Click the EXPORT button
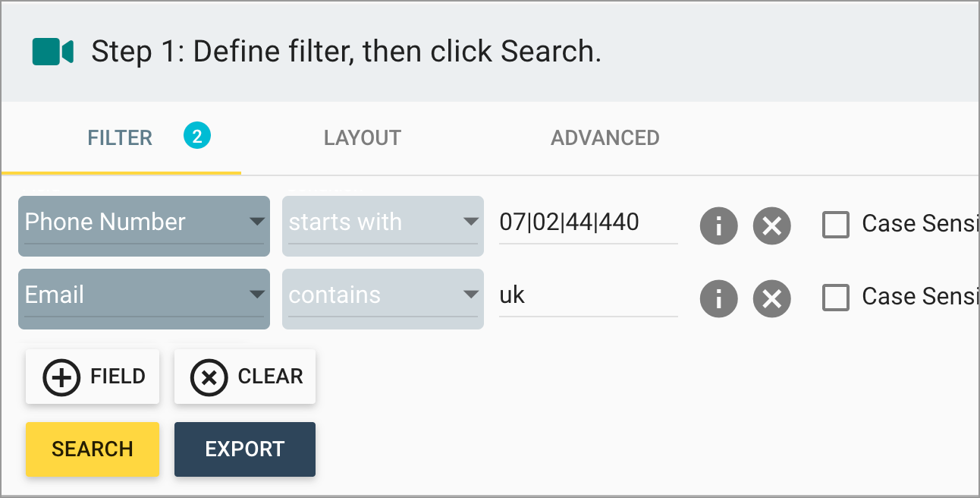980x498 pixels. click(244, 449)
